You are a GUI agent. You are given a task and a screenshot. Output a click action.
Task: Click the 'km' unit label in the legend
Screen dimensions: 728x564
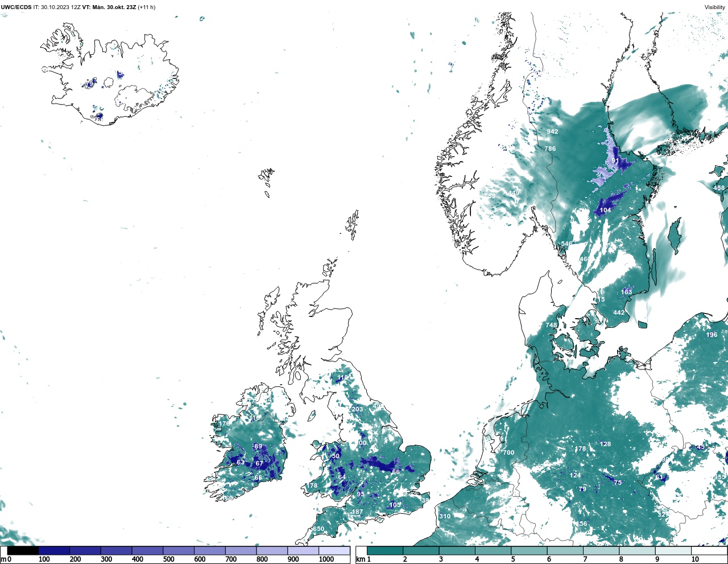coord(361,559)
